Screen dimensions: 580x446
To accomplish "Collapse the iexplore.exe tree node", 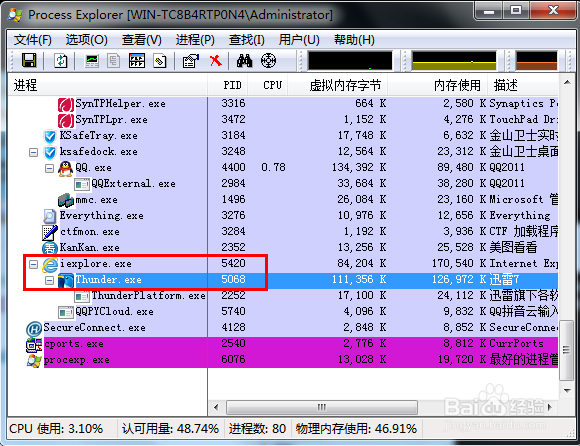I will coord(34,264).
